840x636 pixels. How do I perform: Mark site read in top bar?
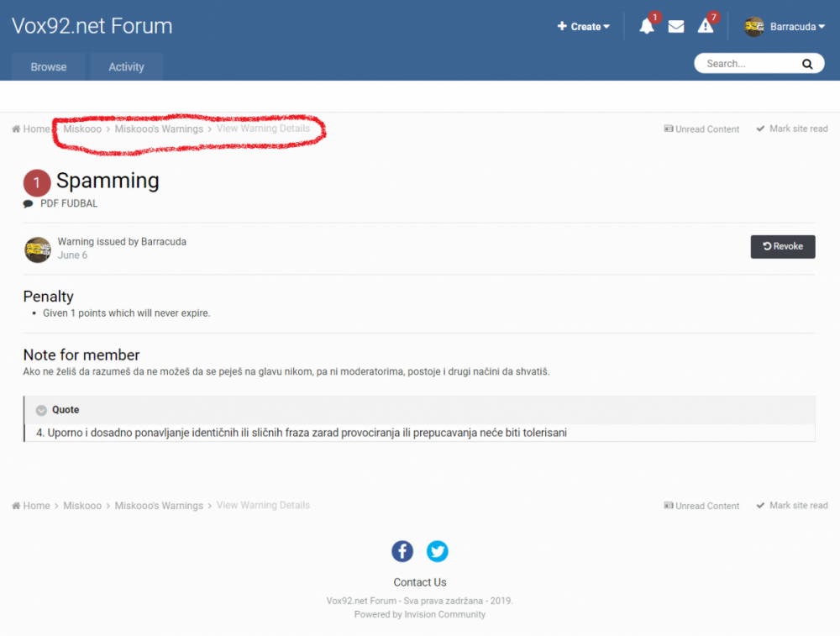click(792, 129)
